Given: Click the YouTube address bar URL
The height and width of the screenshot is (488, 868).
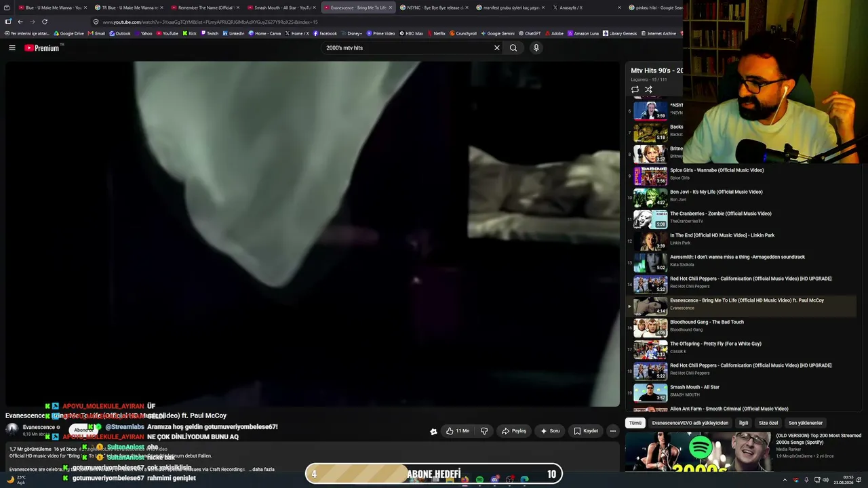Looking at the screenshot, I should 210,22.
